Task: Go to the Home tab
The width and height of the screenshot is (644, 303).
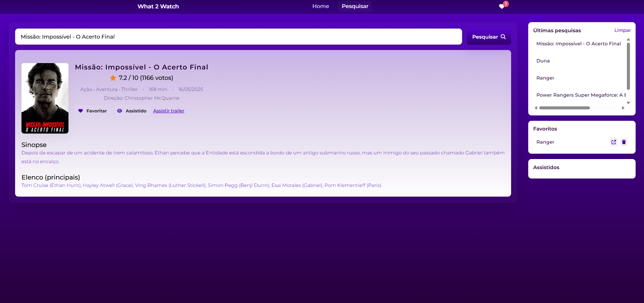Action: click(x=320, y=6)
